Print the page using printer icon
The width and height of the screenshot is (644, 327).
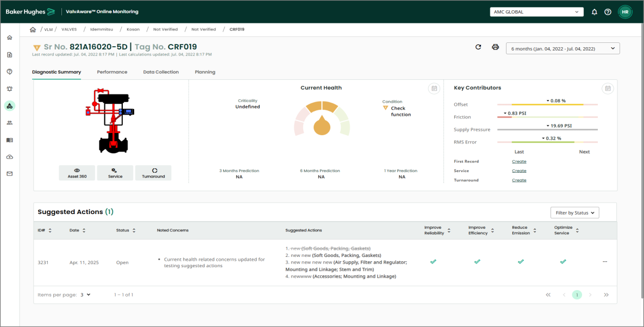point(495,47)
